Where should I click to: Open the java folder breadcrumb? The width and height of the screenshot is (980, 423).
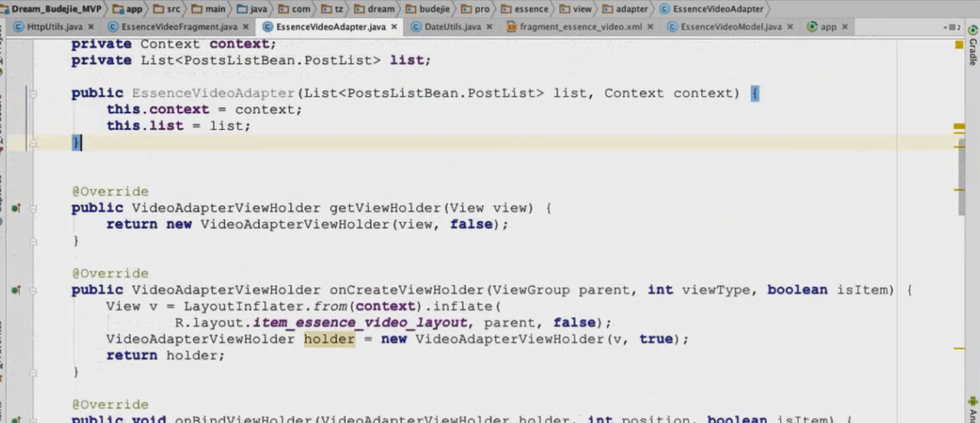[x=252, y=9]
